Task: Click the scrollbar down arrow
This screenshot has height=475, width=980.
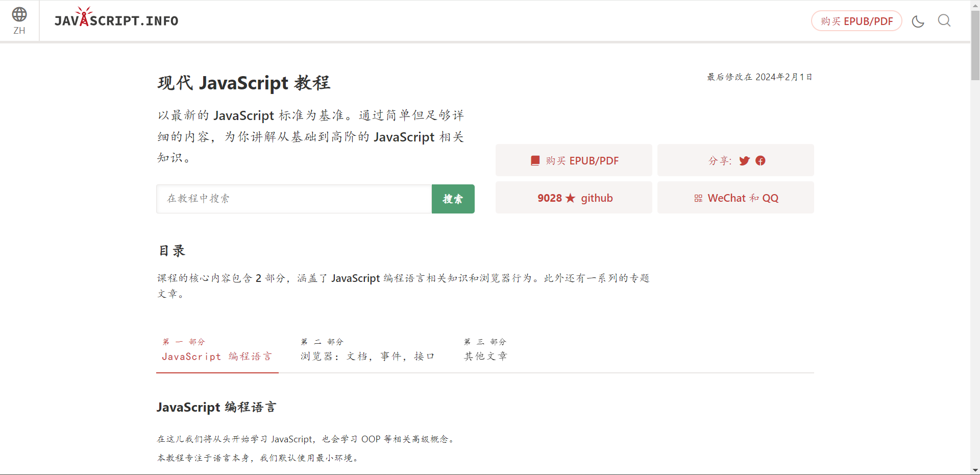Action: tap(975, 470)
